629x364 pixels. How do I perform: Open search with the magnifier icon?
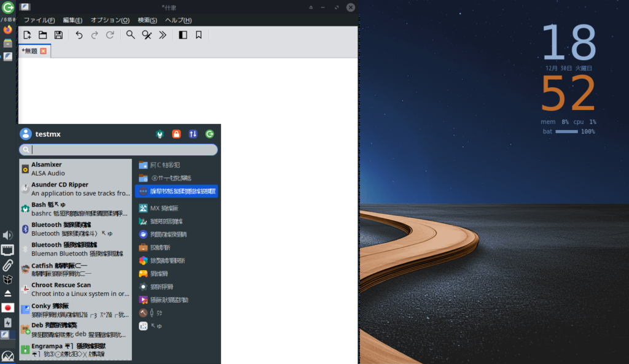[131, 35]
